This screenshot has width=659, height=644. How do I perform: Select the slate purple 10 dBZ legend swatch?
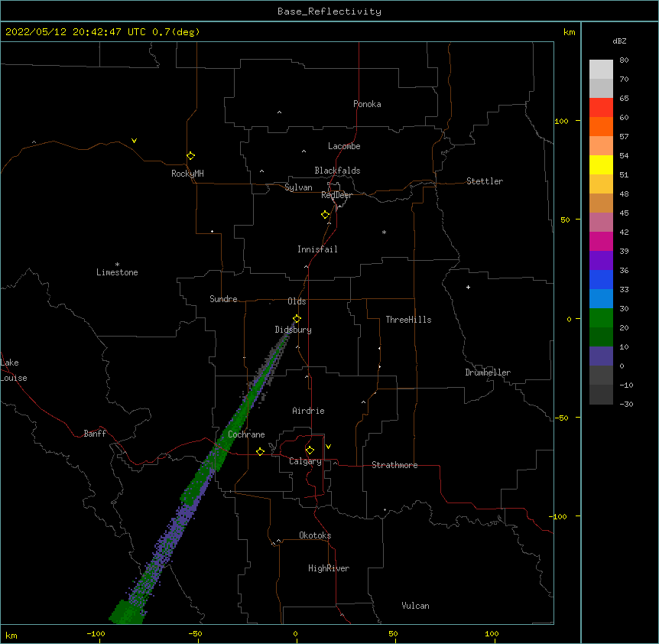(601, 356)
